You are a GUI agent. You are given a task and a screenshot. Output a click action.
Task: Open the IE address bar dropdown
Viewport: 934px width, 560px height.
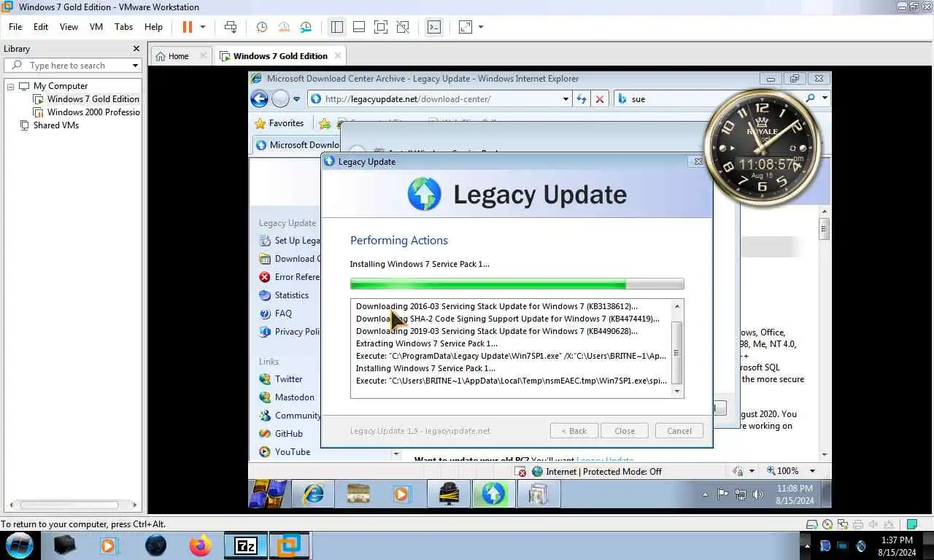[x=566, y=99]
